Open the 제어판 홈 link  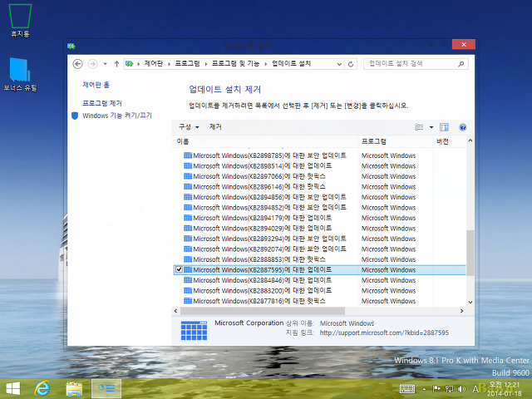click(96, 85)
